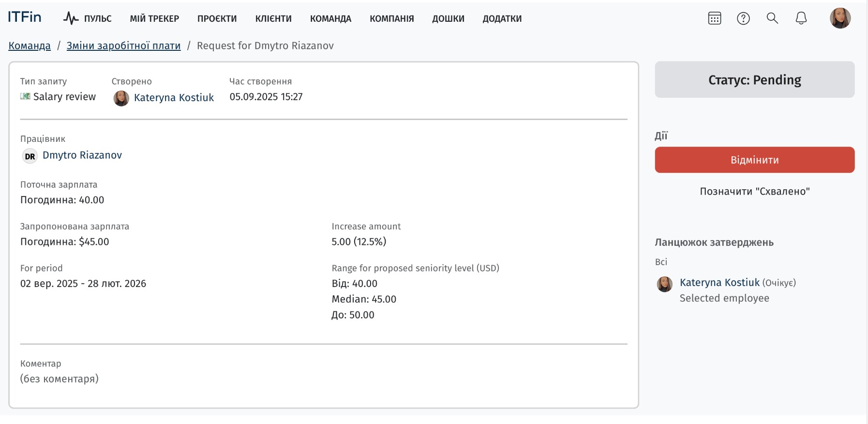
Task: Open КОМПАНІЯ menu
Action: pyautogui.click(x=392, y=19)
